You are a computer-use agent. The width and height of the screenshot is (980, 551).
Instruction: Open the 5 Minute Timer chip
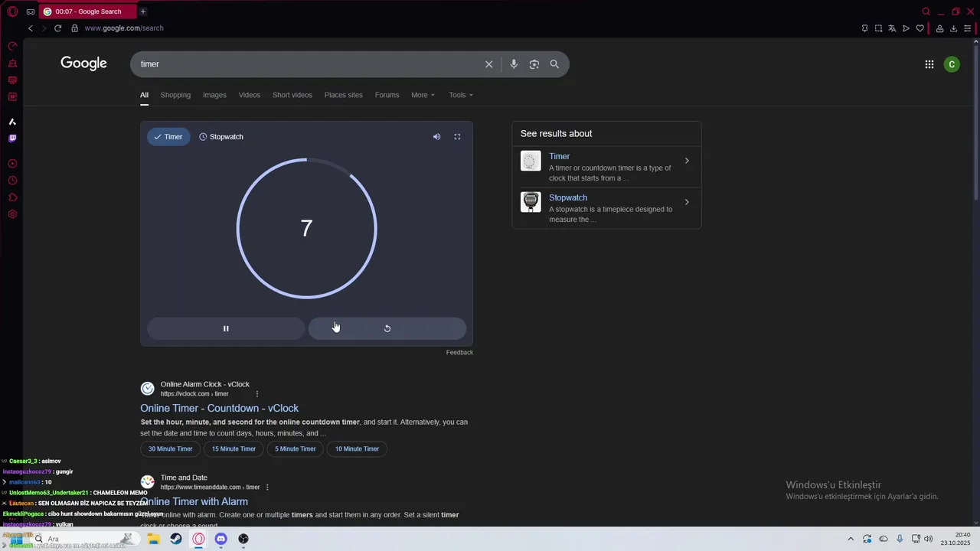point(295,449)
